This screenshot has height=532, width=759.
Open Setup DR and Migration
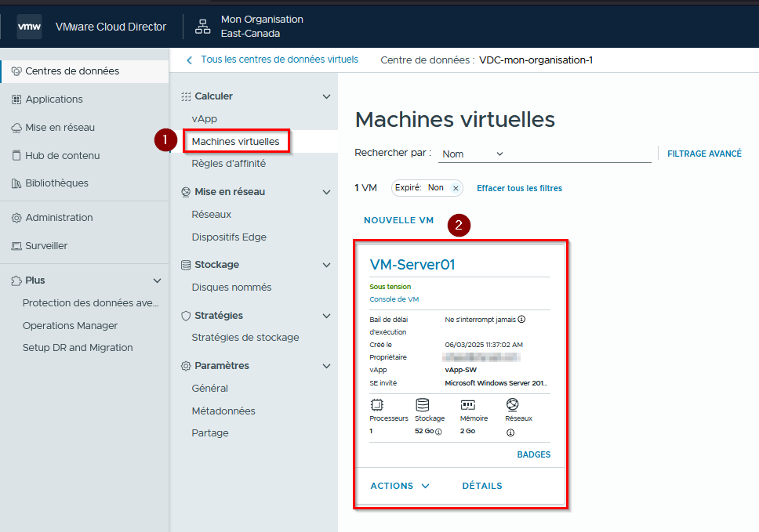click(78, 348)
